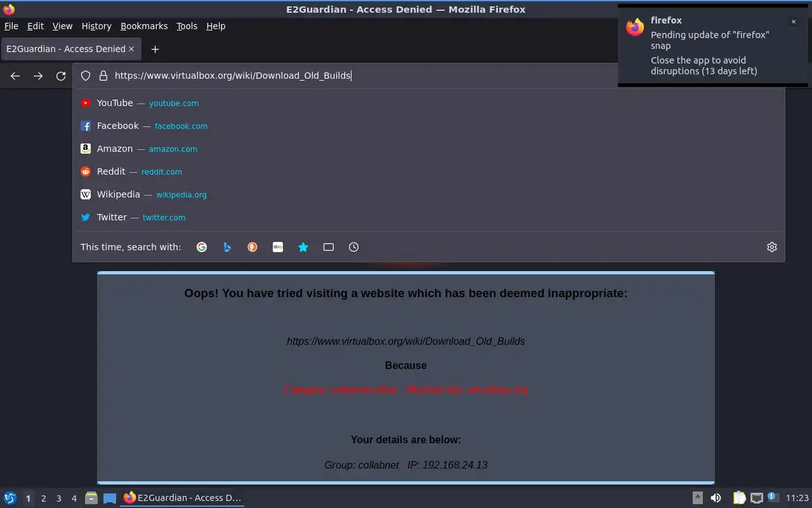Switch to workspace 2
812x508 pixels.
[x=43, y=498]
